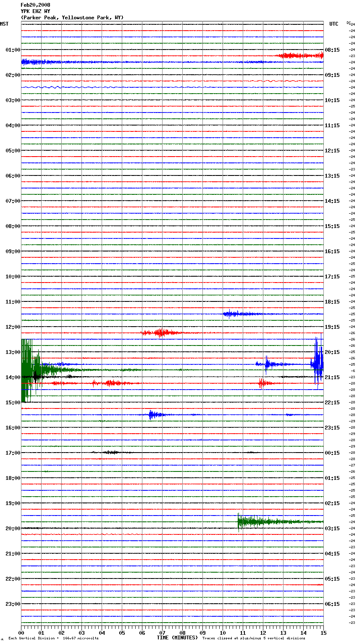Click the 08:15 UTC time label
Viewport: 357px width, 644px height.
pyautogui.click(x=332, y=50)
